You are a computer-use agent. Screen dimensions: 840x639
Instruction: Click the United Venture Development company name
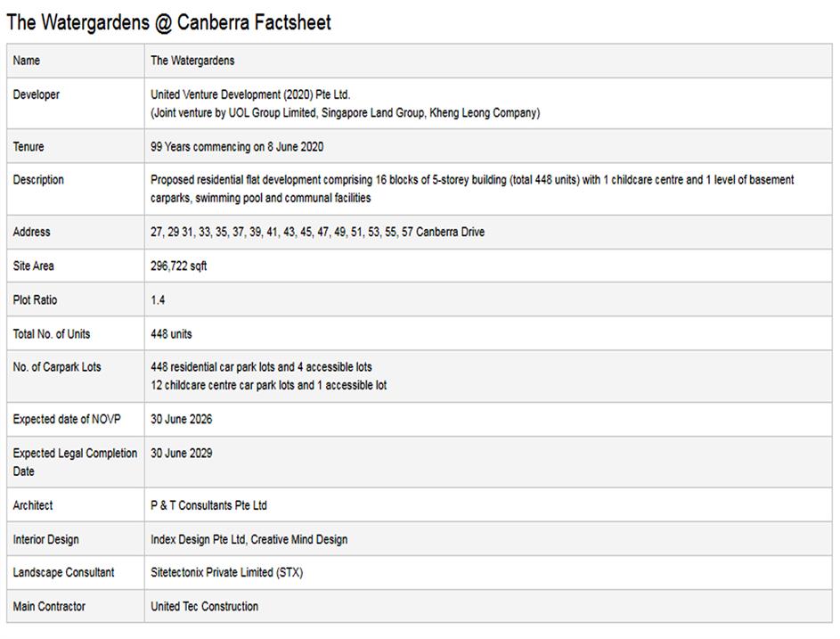250,94
